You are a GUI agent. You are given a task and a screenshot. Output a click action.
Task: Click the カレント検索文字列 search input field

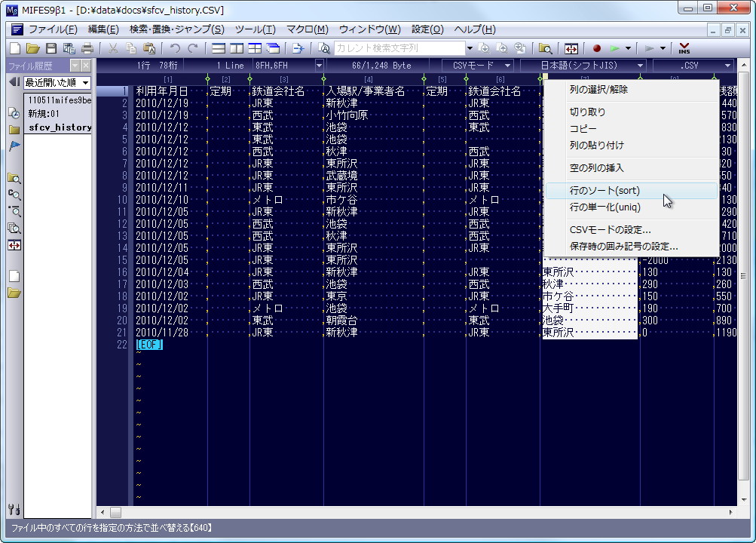point(399,48)
